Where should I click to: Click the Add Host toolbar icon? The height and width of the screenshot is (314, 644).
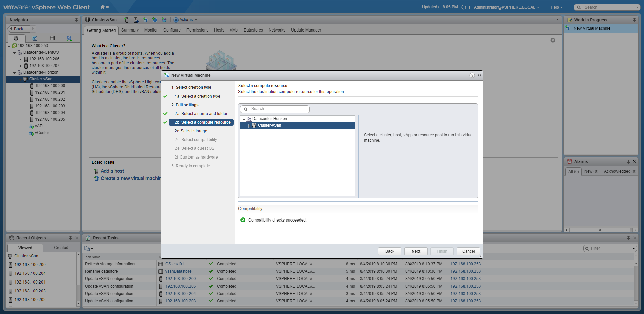pyautogui.click(x=126, y=20)
